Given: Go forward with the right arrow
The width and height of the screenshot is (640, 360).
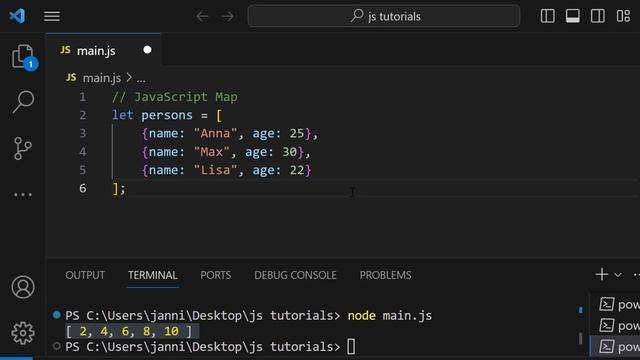Looking at the screenshot, I should (227, 16).
